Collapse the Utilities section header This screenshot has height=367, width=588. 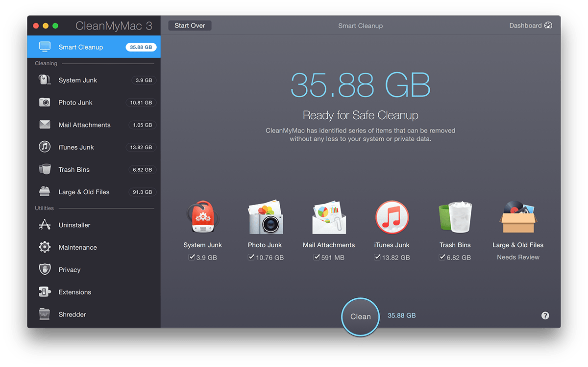tap(44, 208)
